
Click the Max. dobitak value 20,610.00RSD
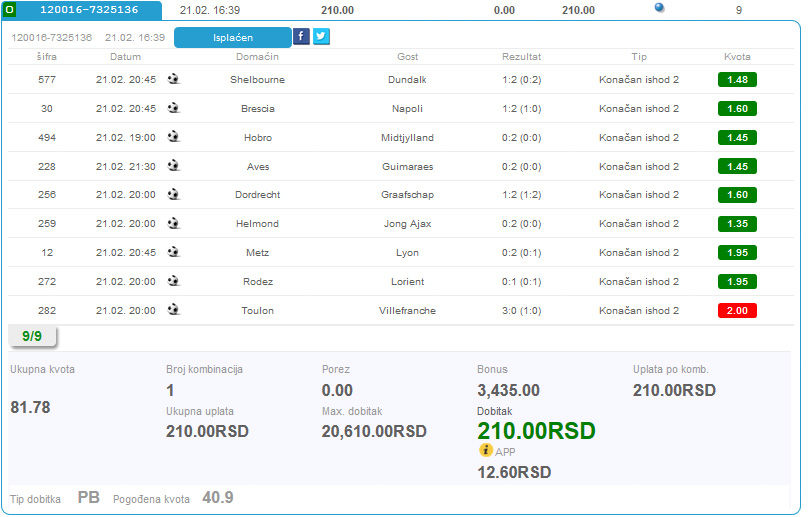(374, 431)
